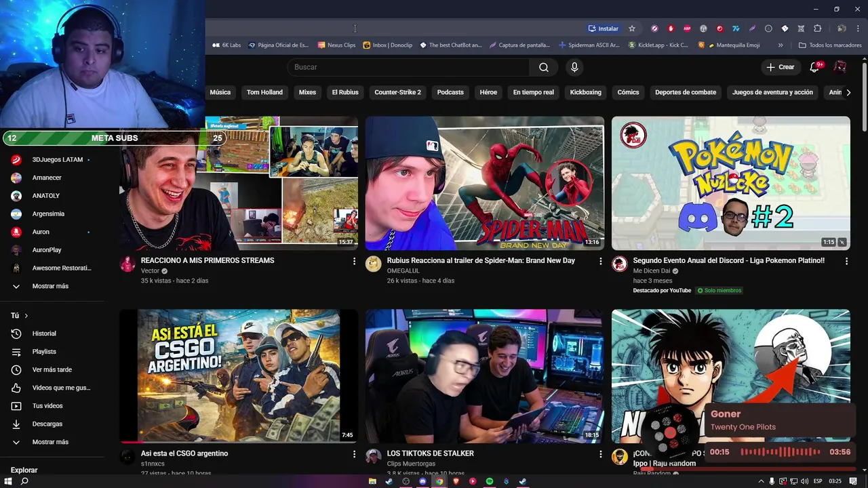
Task: Click the taskbar volume icon
Action: (x=804, y=481)
